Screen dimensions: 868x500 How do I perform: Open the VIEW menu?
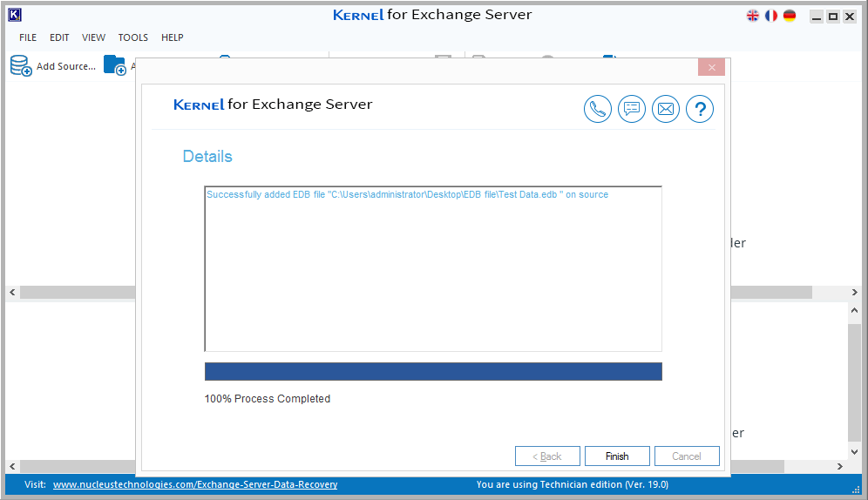[93, 37]
